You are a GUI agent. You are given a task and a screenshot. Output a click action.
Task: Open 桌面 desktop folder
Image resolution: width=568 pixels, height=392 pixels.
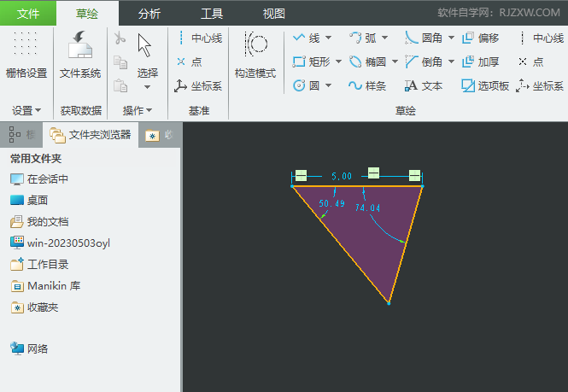point(29,201)
